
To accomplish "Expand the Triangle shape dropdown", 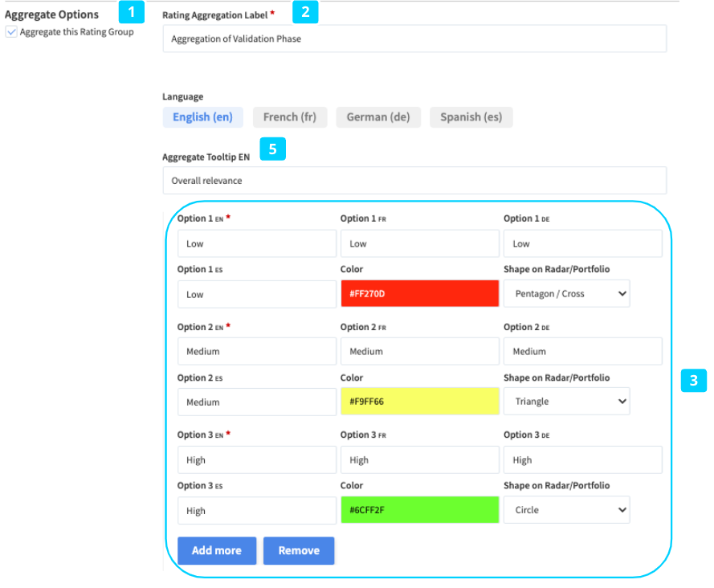I will point(566,402).
